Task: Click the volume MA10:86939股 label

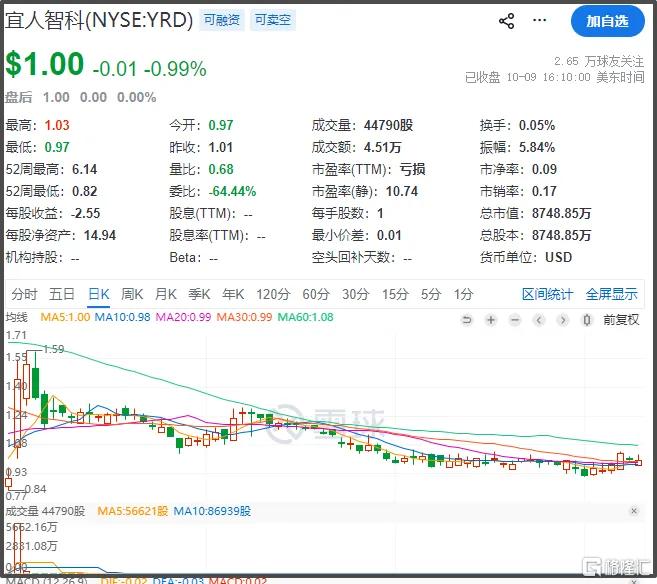Action: coord(212,511)
